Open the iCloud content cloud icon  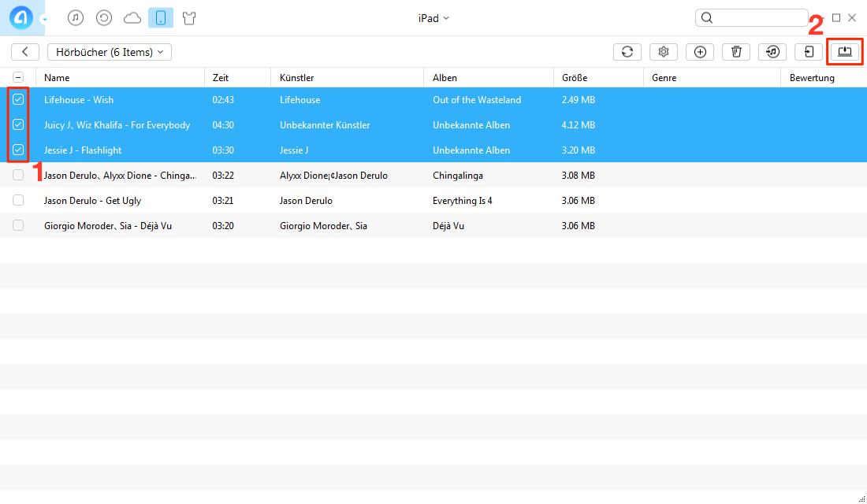(x=132, y=18)
